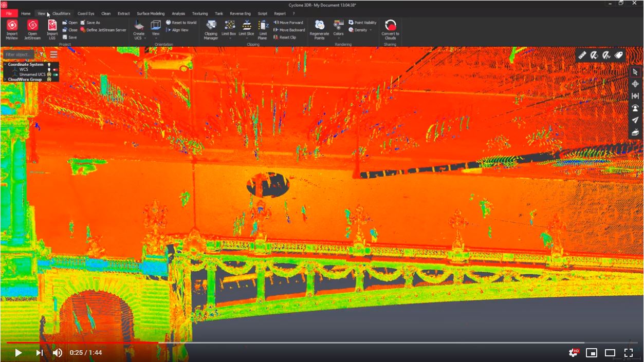
Task: Toggle the Unnamed UCS green switch
Action: [x=55, y=74]
